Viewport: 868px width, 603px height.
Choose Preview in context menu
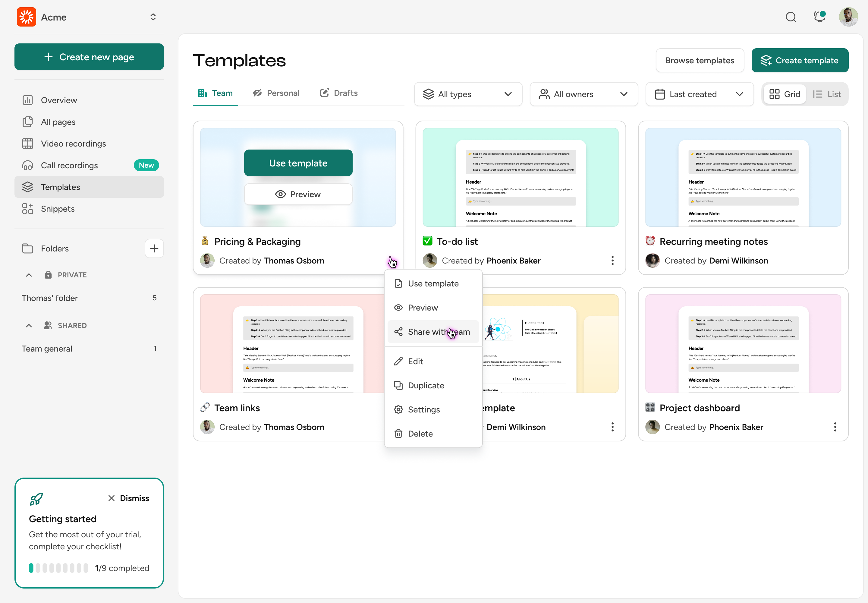click(433, 308)
